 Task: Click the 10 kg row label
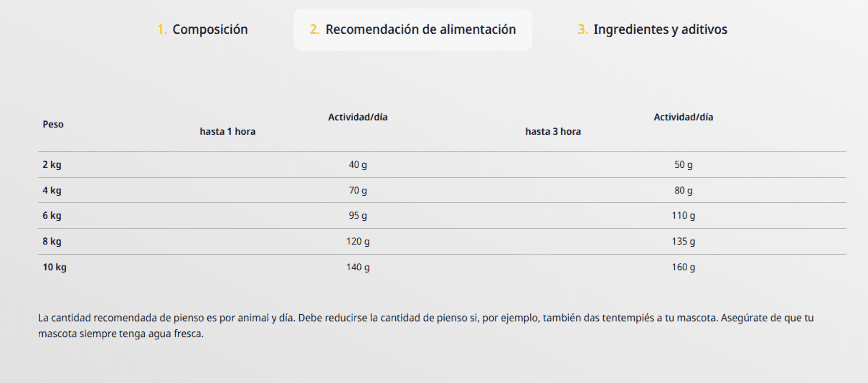pyautogui.click(x=55, y=267)
